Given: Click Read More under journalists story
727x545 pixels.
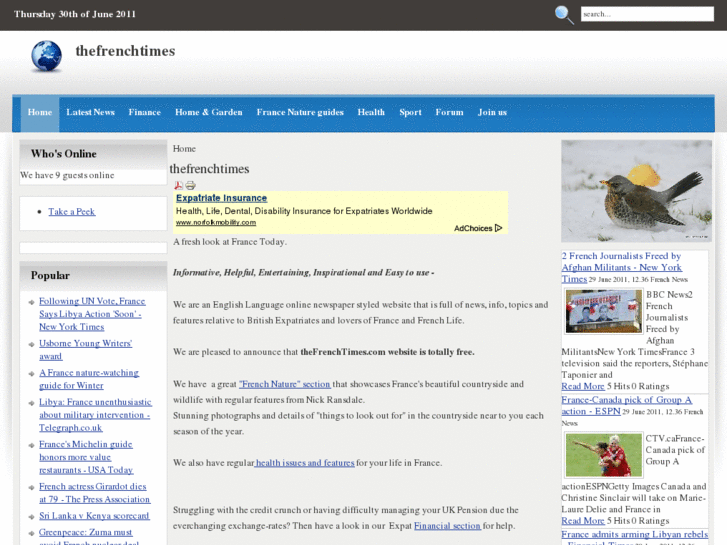Looking at the screenshot, I should coord(583,386).
